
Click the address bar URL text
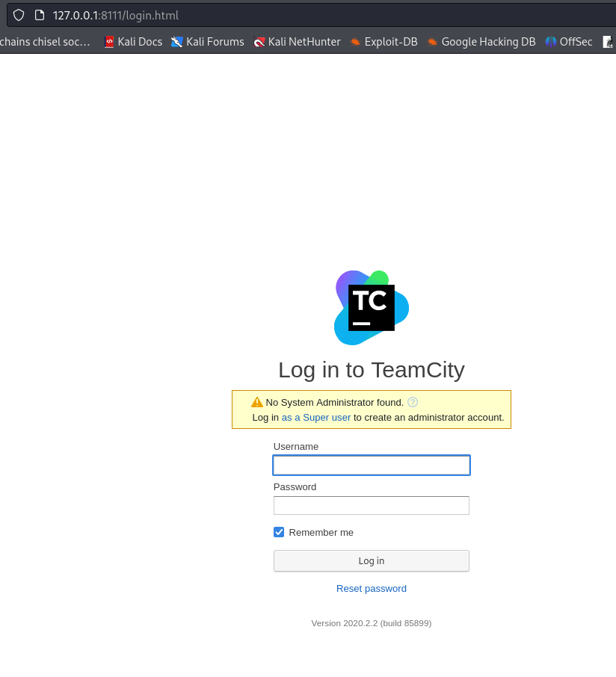(x=116, y=15)
